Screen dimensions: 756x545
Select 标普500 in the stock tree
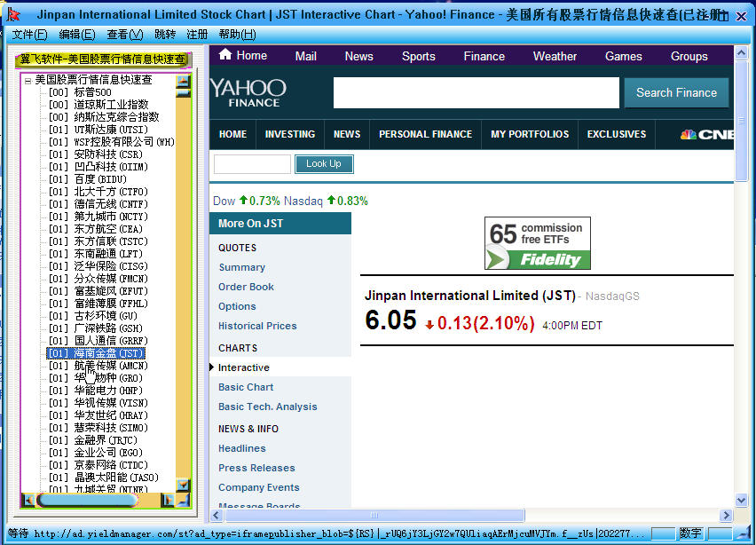tap(80, 92)
